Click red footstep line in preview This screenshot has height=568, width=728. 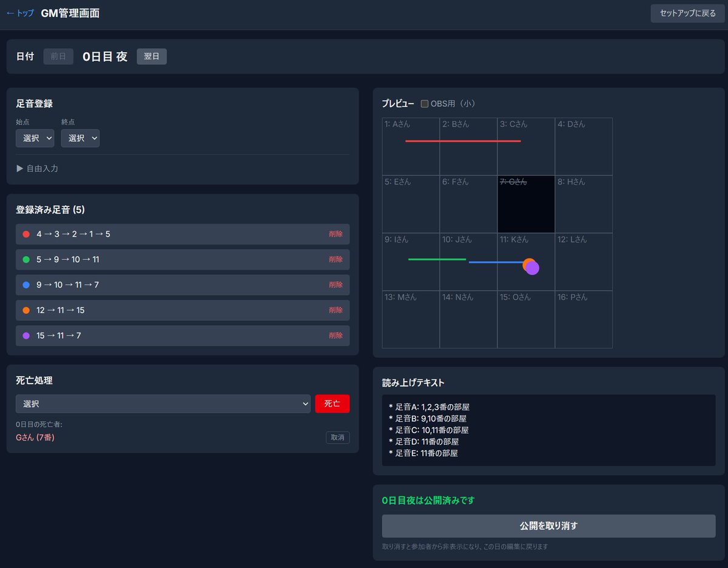pyautogui.click(x=463, y=141)
